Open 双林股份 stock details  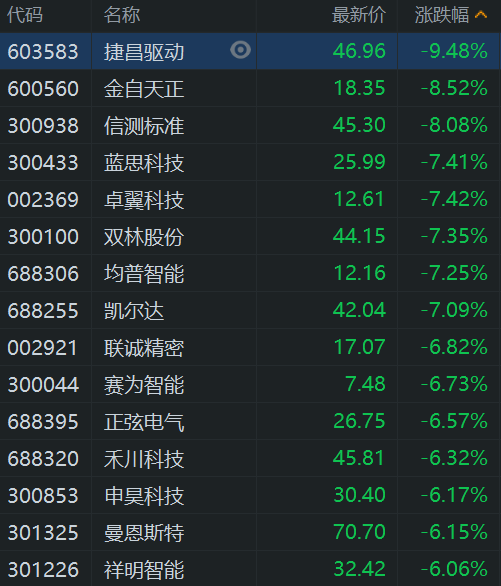coord(144,237)
